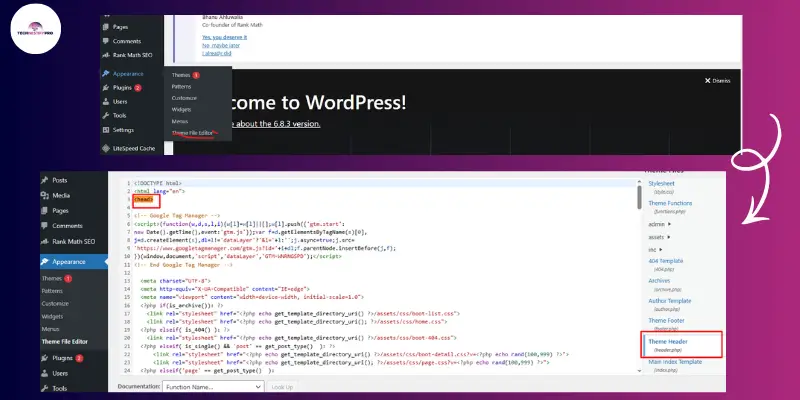Click the Plugins plug icon in top screenshot
800x400 pixels.
(x=106, y=88)
